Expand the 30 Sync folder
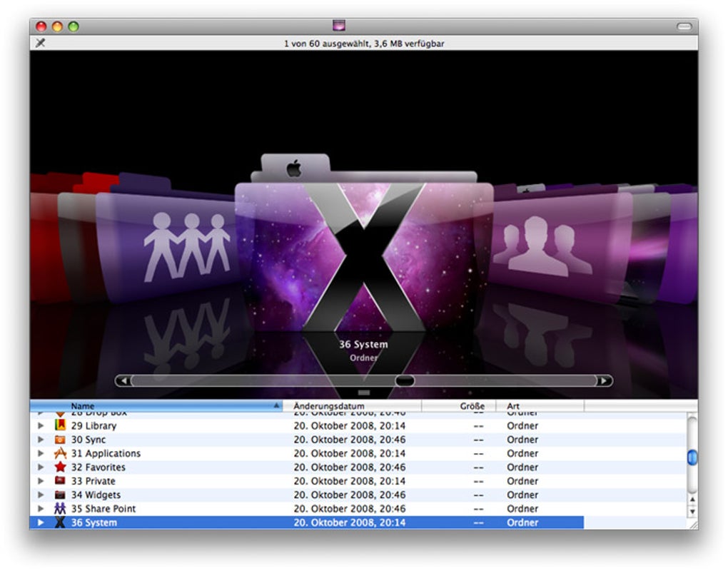Image resolution: width=728 pixels, height=571 pixels. [x=41, y=439]
